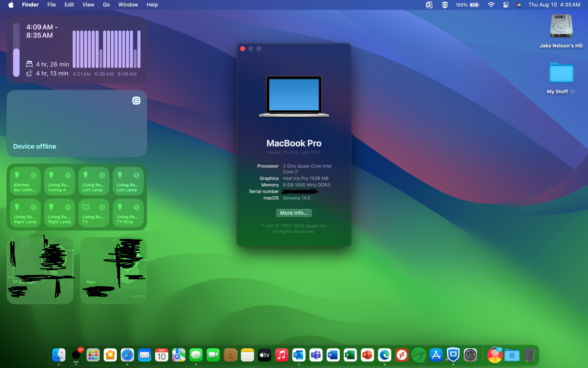This screenshot has width=588, height=368.
Task: Open the View menu
Action: point(88,5)
